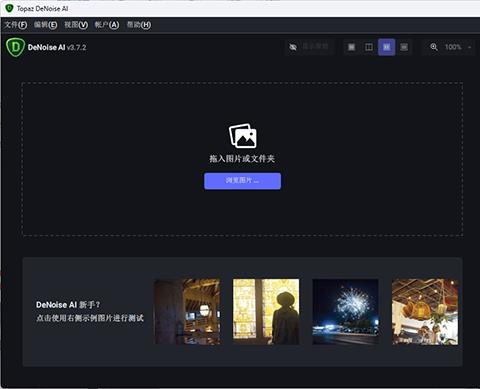Open the restaurant interior sample image
This screenshot has height=389, width=480.
point(187,312)
